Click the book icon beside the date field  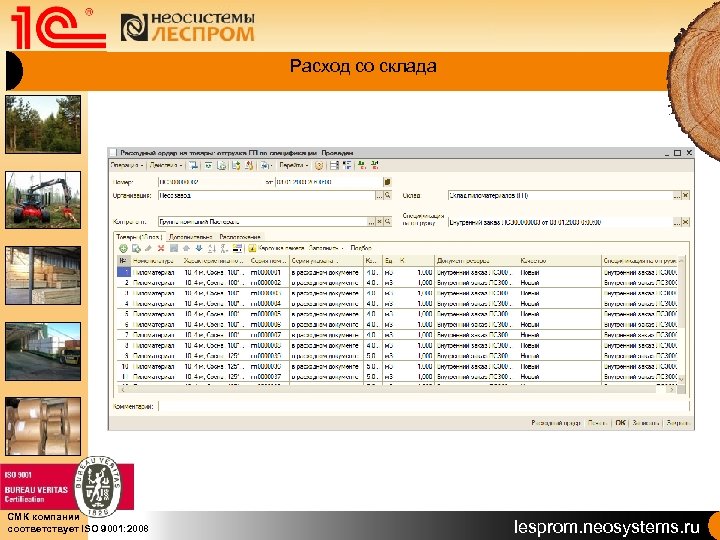pos(387,182)
